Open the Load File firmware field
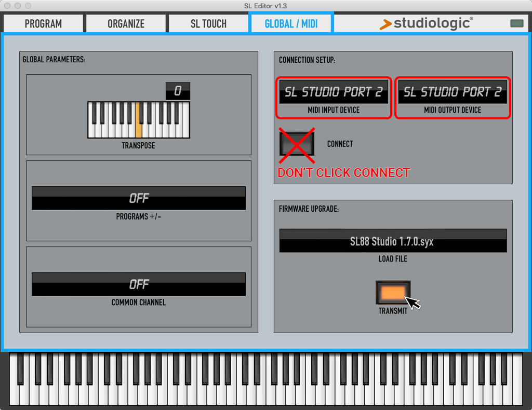 coord(393,241)
